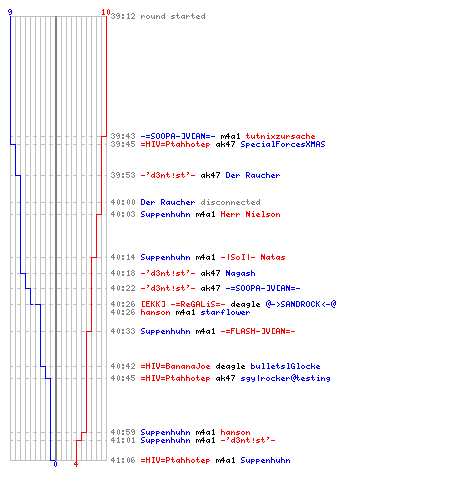Click bullets|Glocke victim name

click(x=285, y=366)
